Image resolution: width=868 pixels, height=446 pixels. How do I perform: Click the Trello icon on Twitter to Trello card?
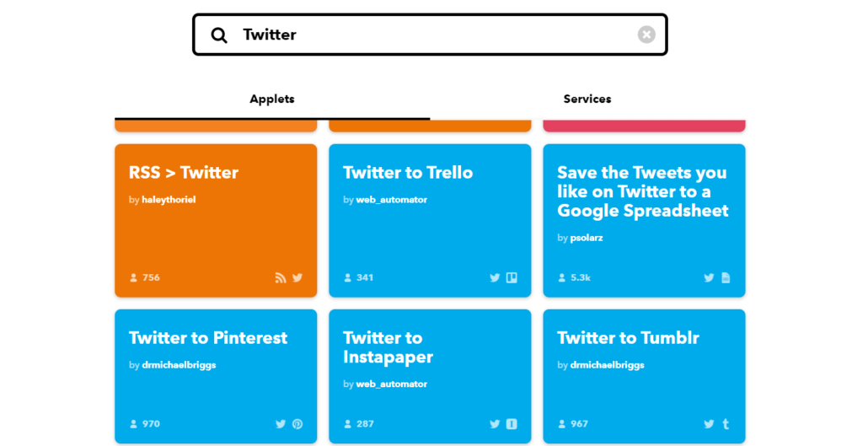[512, 277]
